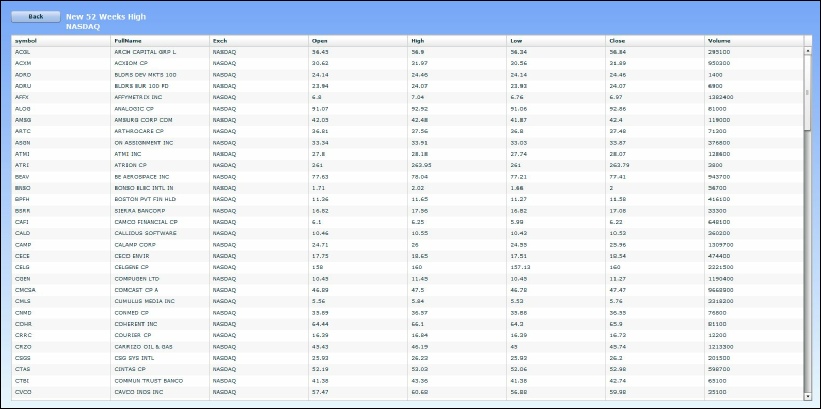Click the 157.13 Low value
Image resolution: width=821 pixels, height=409 pixels.
click(519, 268)
